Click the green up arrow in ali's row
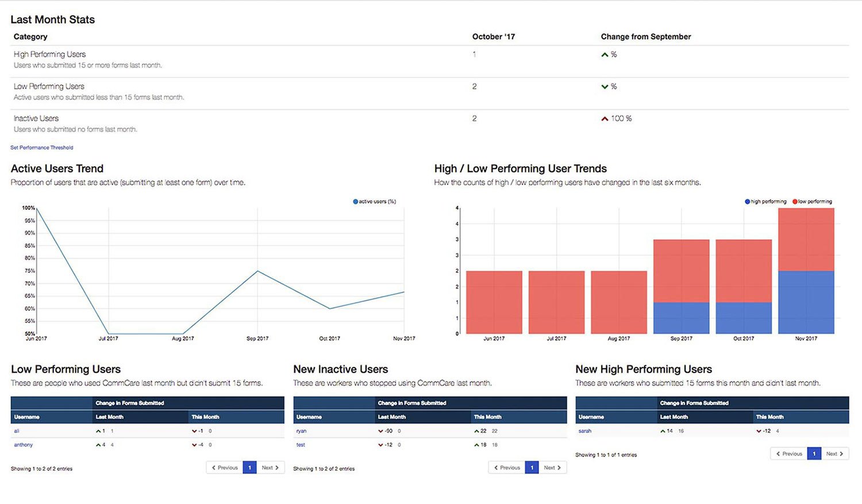 pyautogui.click(x=98, y=431)
